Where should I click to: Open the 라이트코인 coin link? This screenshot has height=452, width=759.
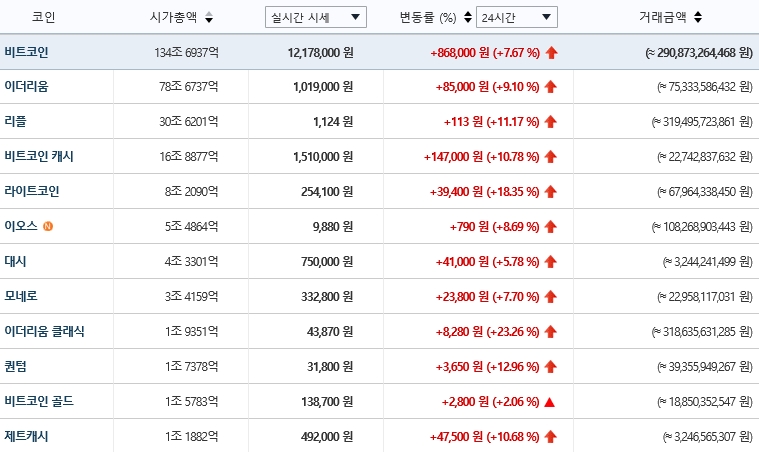[x=31, y=191]
